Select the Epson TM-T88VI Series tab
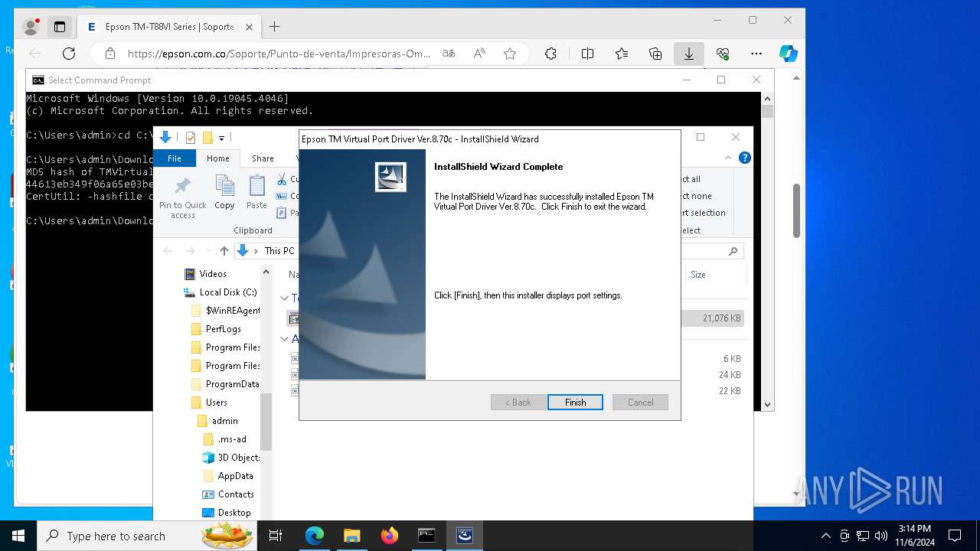The height and width of the screenshot is (551, 980). tap(168, 27)
